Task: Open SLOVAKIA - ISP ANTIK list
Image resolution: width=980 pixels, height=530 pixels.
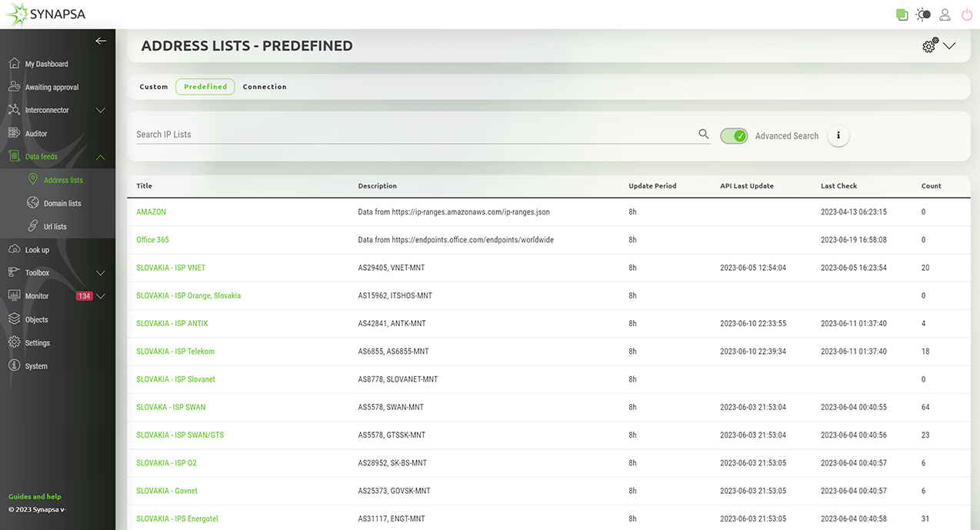Action: [172, 323]
